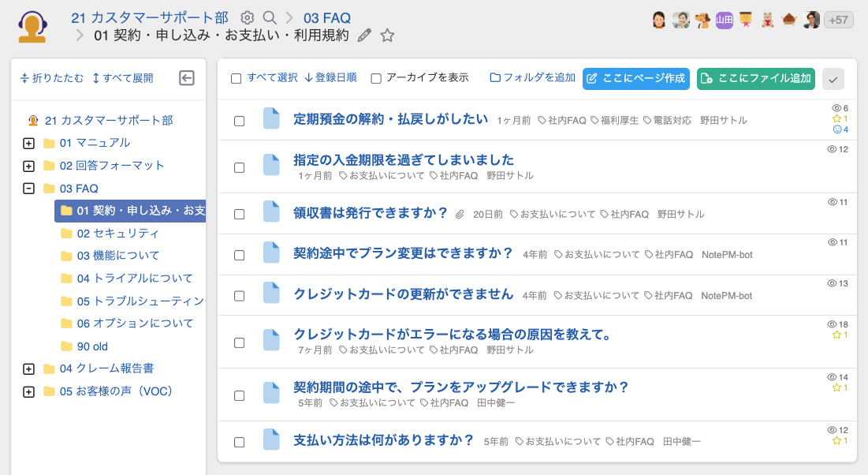Collapse the 03 FAQ folder tree
Viewport: 868px width, 475px height.
point(29,189)
